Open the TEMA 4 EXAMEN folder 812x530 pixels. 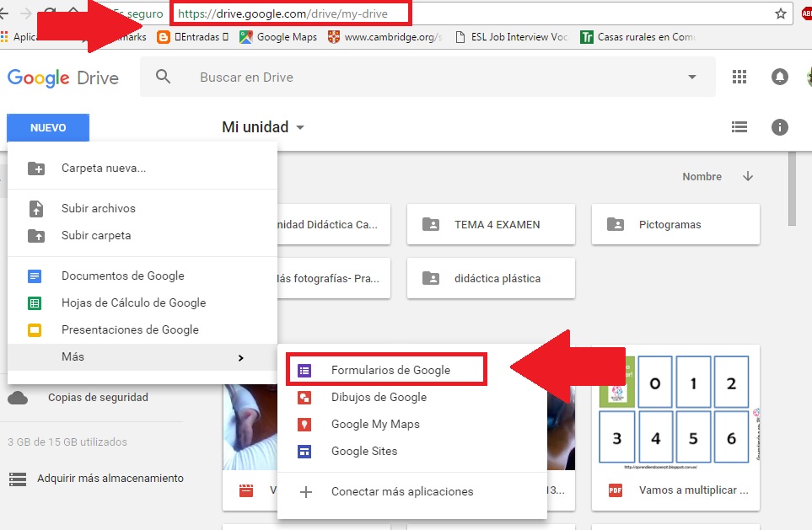(491, 224)
